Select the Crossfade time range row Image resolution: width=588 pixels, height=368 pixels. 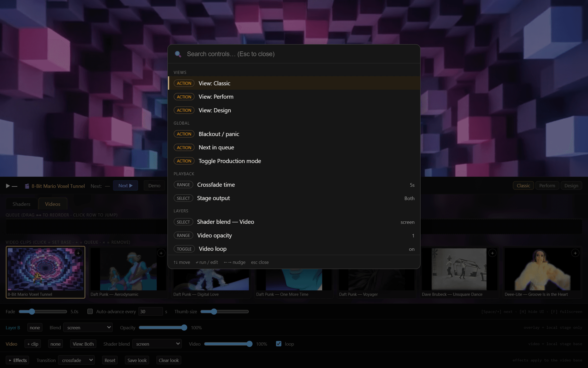[x=294, y=185]
